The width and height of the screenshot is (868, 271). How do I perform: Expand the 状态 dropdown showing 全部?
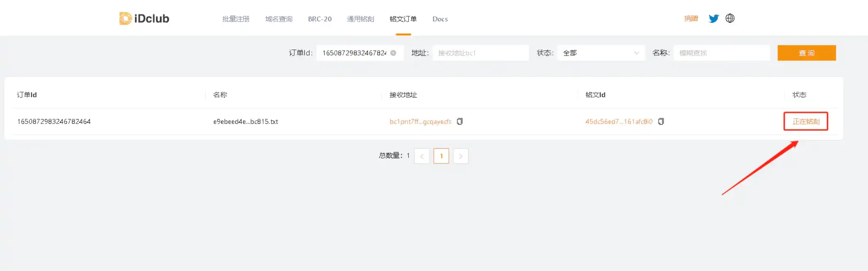601,53
